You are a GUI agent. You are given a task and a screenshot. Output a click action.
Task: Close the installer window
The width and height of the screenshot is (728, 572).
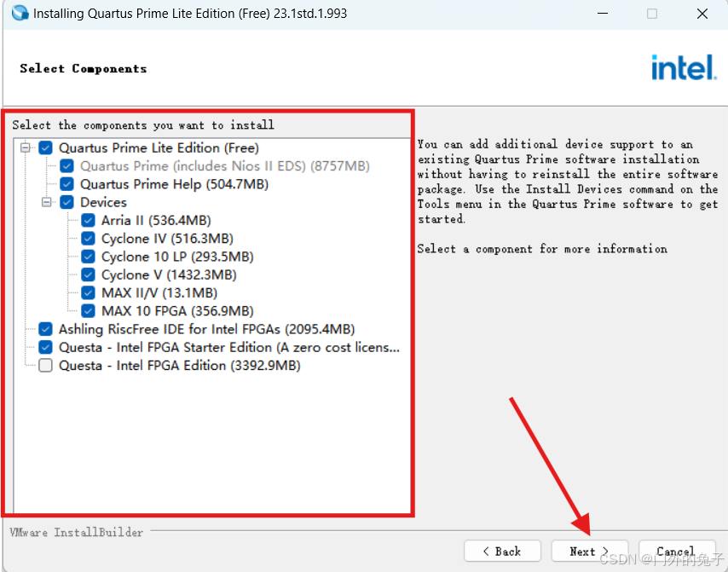702,14
